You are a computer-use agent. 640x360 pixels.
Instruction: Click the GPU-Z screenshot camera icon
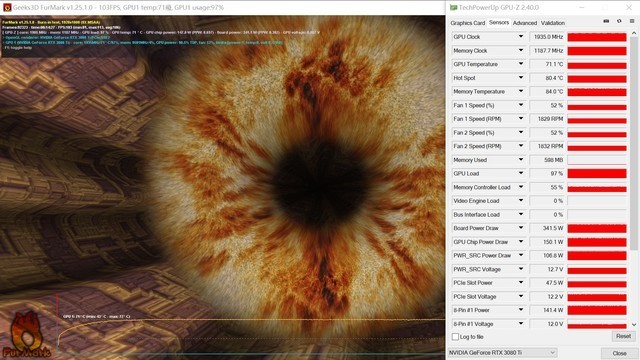(606, 21)
